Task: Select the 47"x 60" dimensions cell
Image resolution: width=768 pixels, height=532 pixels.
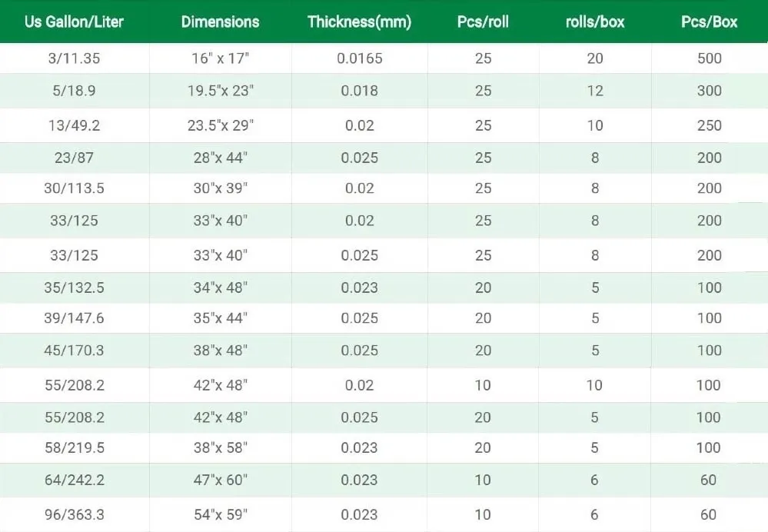Action: tap(221, 480)
